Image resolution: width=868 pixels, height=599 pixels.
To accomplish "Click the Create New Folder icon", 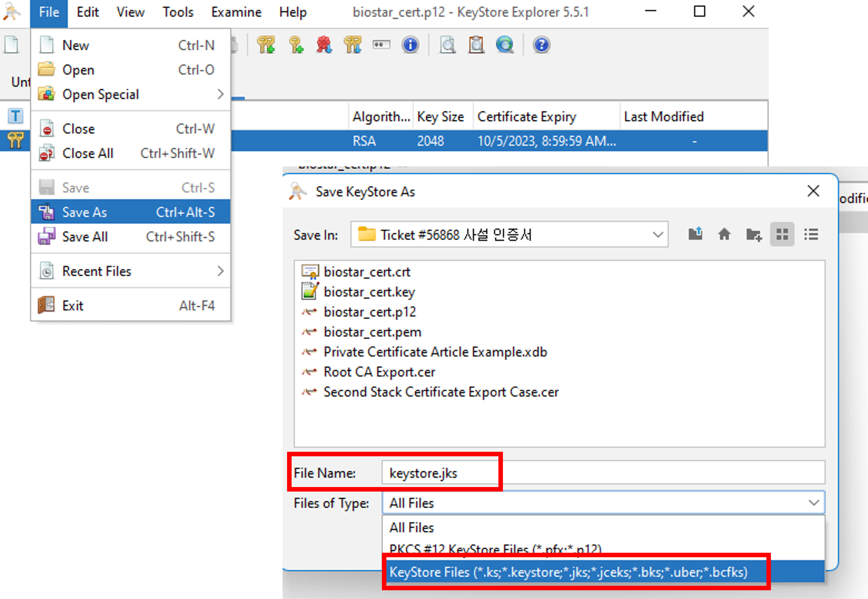I will point(753,235).
